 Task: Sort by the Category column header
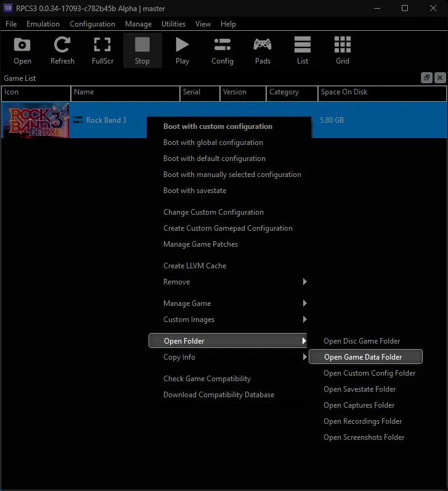point(292,93)
